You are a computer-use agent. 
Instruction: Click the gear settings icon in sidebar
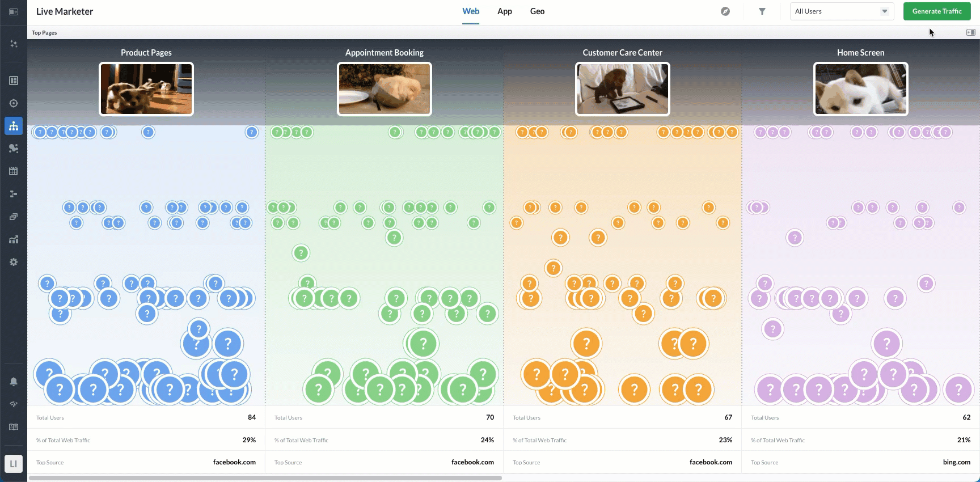pos(14,262)
